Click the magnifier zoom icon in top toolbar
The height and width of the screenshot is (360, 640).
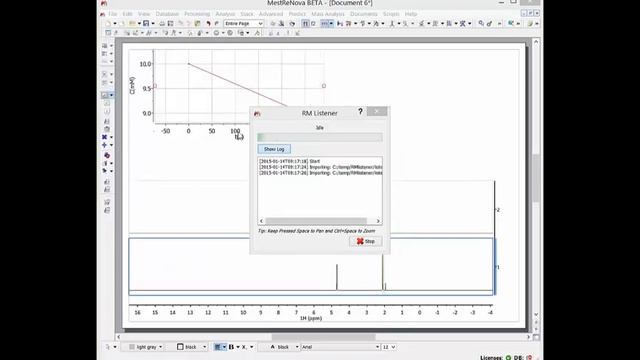(481, 24)
